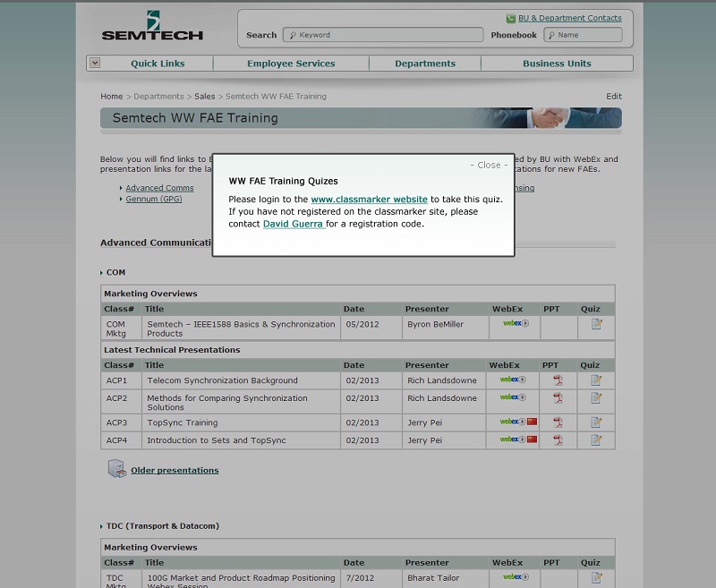Open quiz for TopSync Training
The height and width of the screenshot is (588, 716).
coord(596,422)
